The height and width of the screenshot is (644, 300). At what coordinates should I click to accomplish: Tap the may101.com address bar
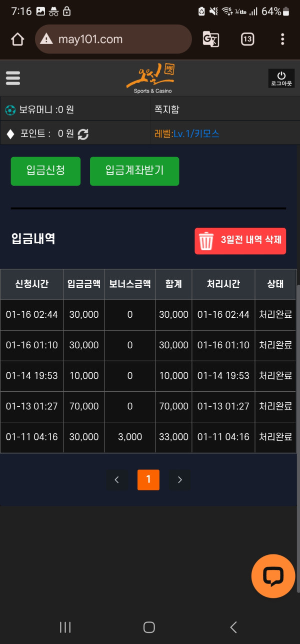point(113,39)
